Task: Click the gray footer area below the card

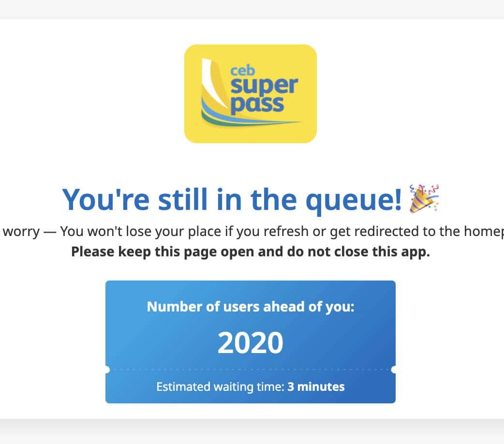Action: click(252, 431)
